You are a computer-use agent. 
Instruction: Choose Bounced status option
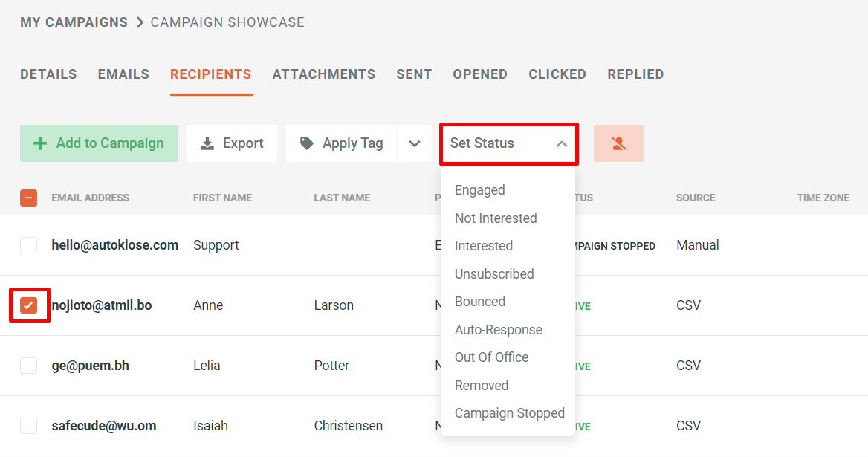pos(480,302)
